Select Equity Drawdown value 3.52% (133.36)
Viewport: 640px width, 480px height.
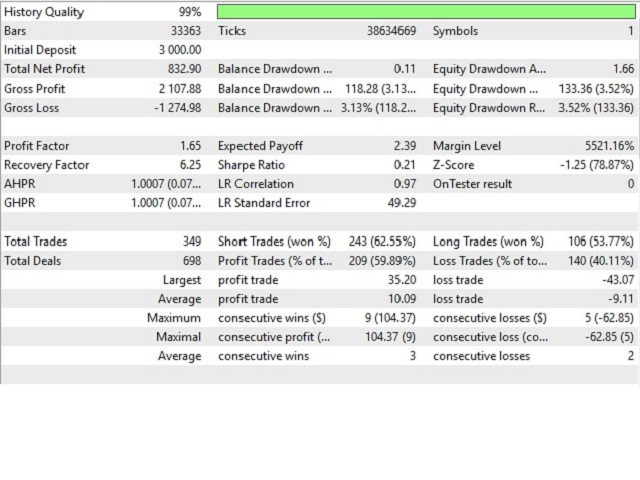(x=596, y=108)
